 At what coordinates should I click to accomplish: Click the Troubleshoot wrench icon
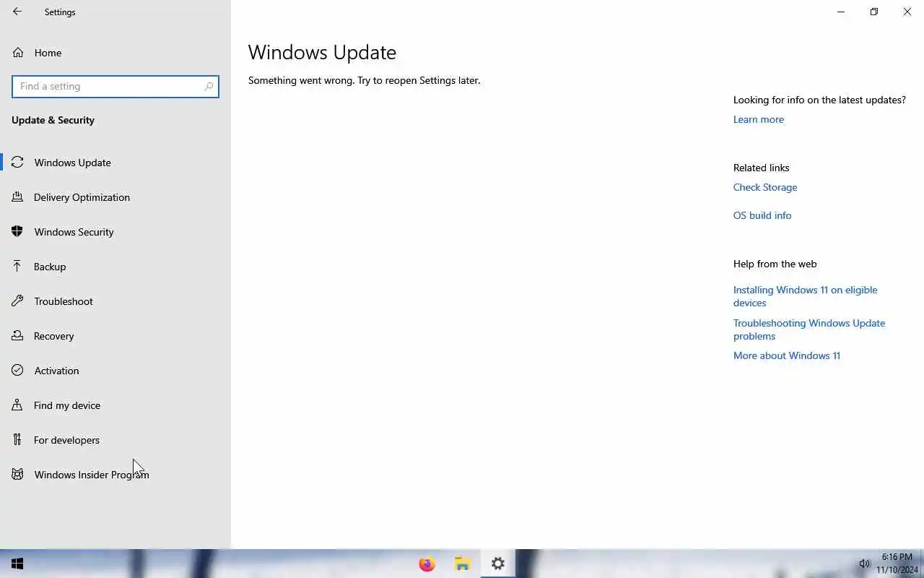18,301
